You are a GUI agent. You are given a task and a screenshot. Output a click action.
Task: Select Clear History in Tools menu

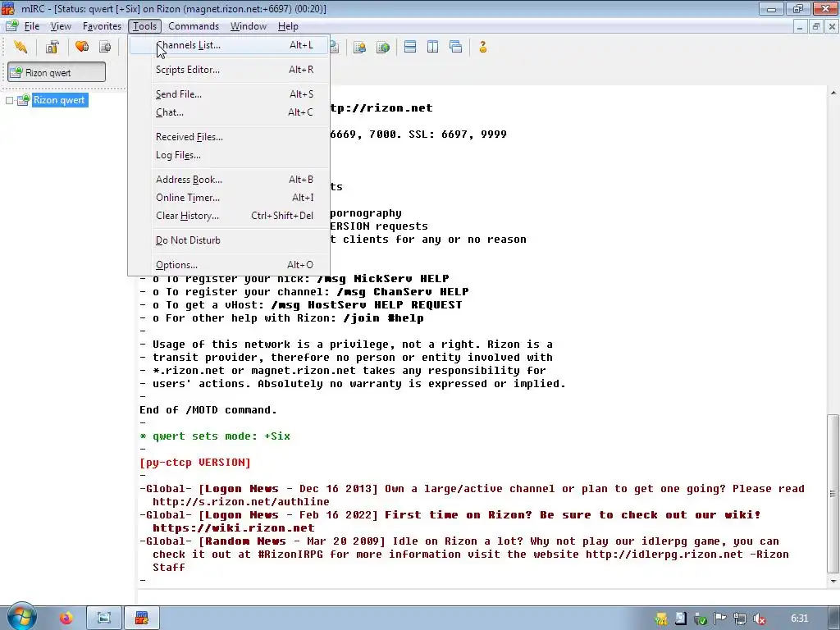229,216
